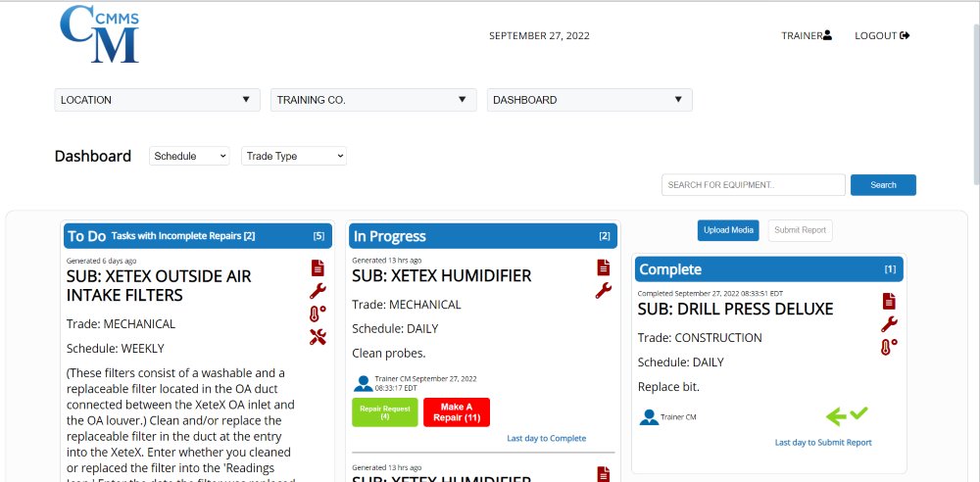Open the TRAINING CO. dropdown

(373, 100)
